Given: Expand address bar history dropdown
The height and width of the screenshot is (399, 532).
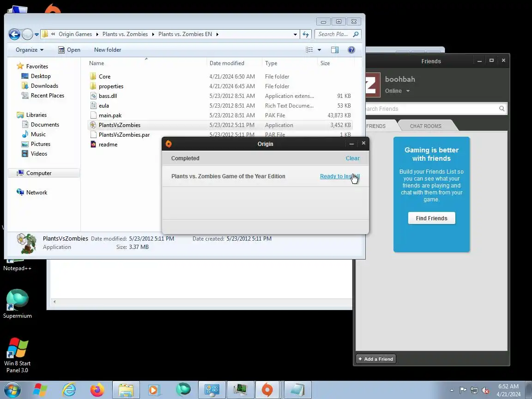Looking at the screenshot, I should click(295, 34).
